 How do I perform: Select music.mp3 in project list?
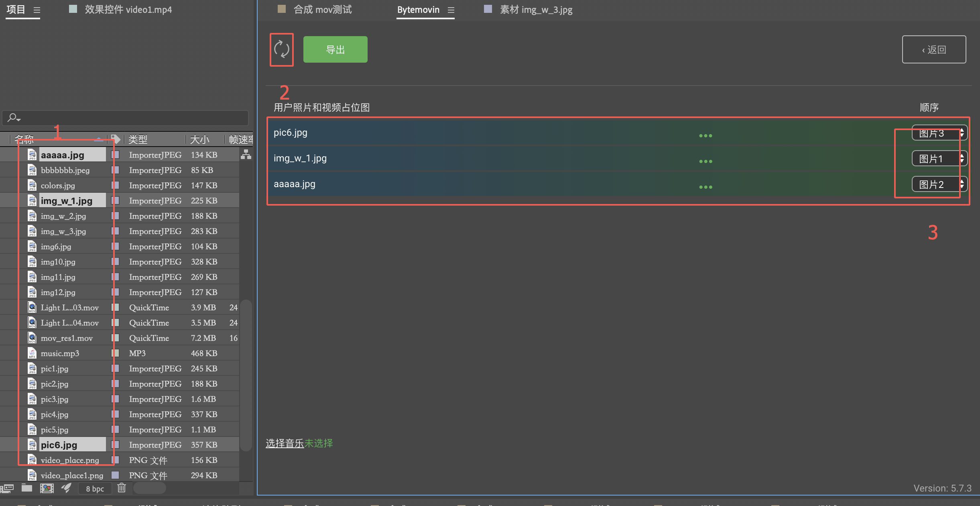pyautogui.click(x=60, y=353)
